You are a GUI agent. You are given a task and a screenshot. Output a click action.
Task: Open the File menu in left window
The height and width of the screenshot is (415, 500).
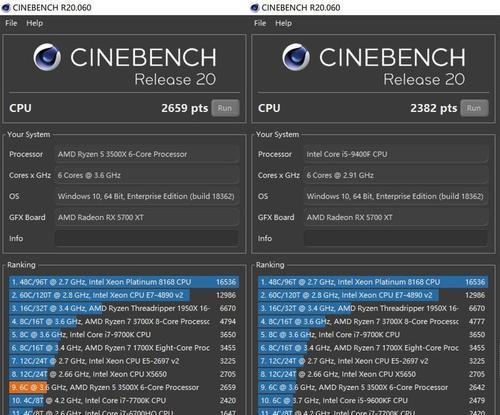tap(11, 23)
